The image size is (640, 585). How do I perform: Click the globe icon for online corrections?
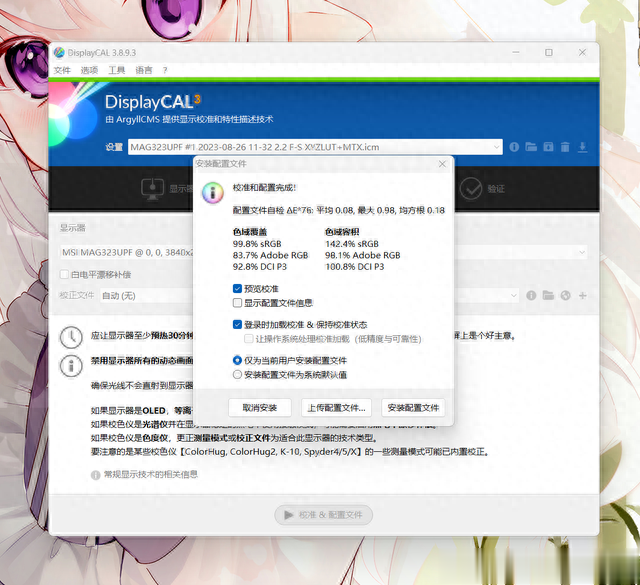[x=565, y=295]
